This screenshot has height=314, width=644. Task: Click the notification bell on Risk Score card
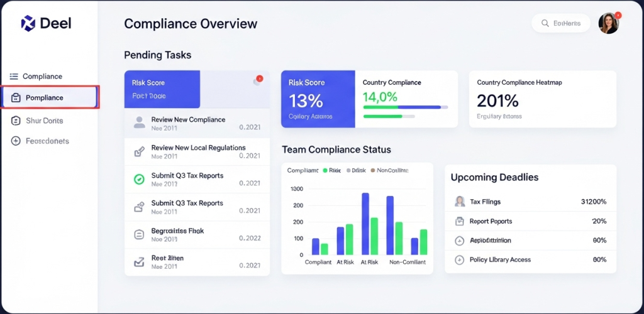(x=257, y=81)
